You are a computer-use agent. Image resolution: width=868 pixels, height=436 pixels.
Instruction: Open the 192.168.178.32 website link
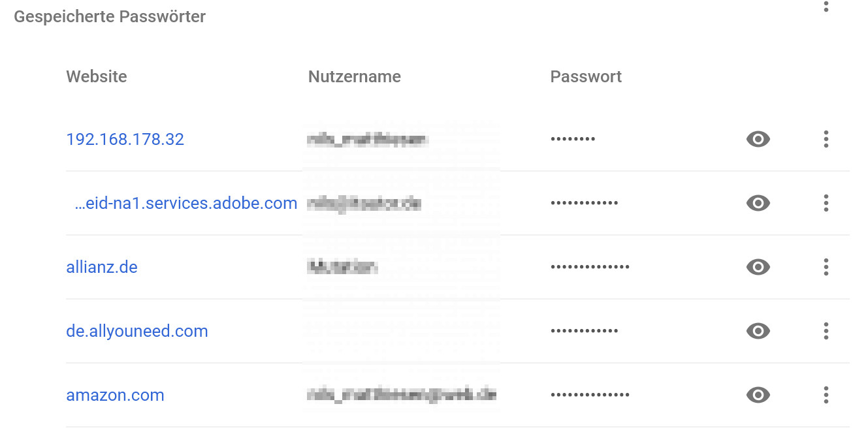125,139
